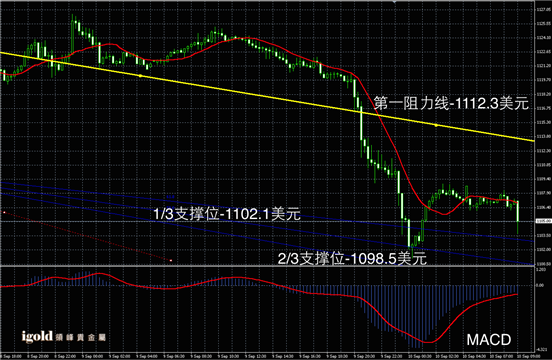Screen dimensions: 552x360
Task: Click the lower-right endpoint of the red dotted line
Action: [x=171, y=260]
